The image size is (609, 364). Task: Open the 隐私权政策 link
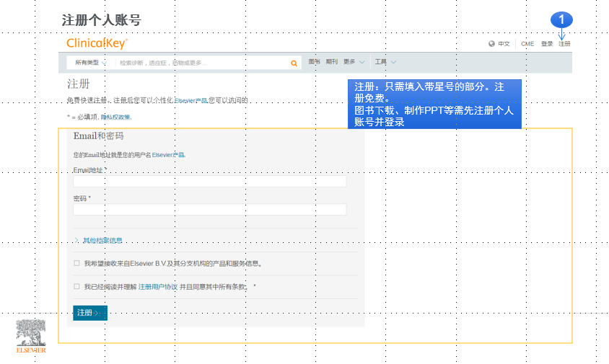tap(116, 117)
